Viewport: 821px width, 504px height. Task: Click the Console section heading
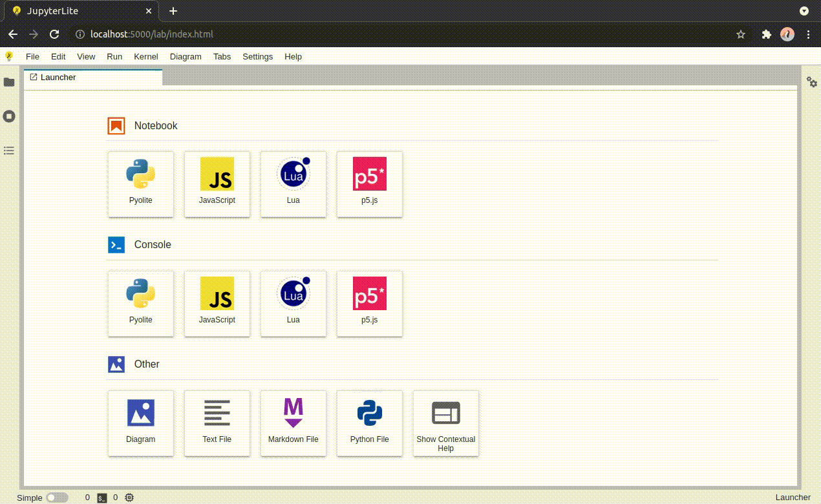153,245
